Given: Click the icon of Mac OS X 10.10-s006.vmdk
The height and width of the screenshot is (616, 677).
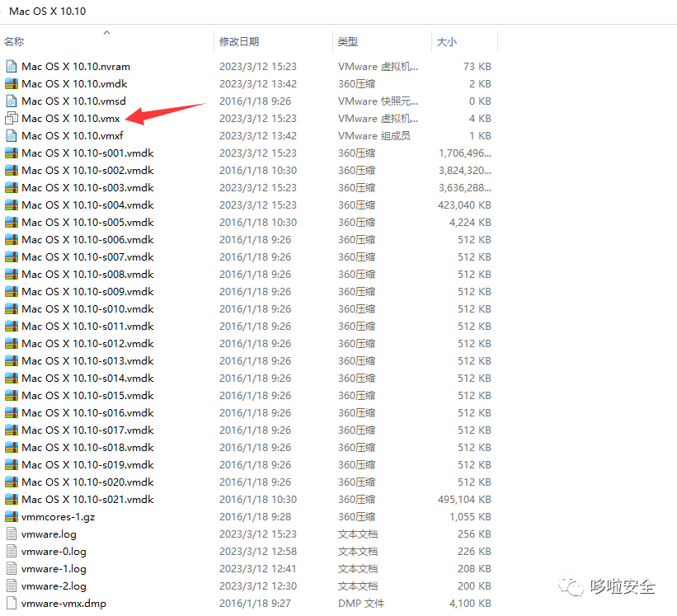Looking at the screenshot, I should [12, 240].
